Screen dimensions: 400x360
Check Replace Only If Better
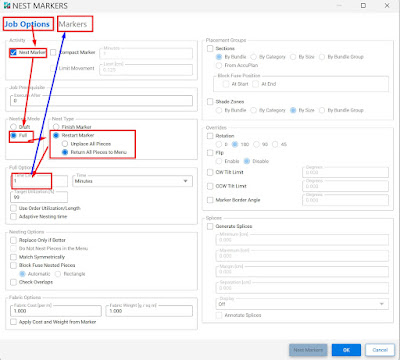(13, 240)
